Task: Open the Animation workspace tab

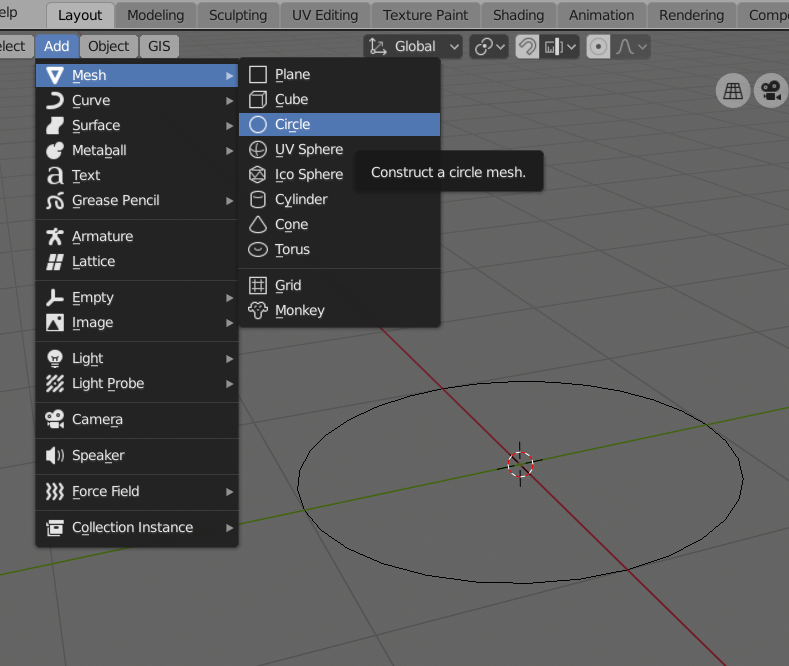Action: [x=602, y=16]
